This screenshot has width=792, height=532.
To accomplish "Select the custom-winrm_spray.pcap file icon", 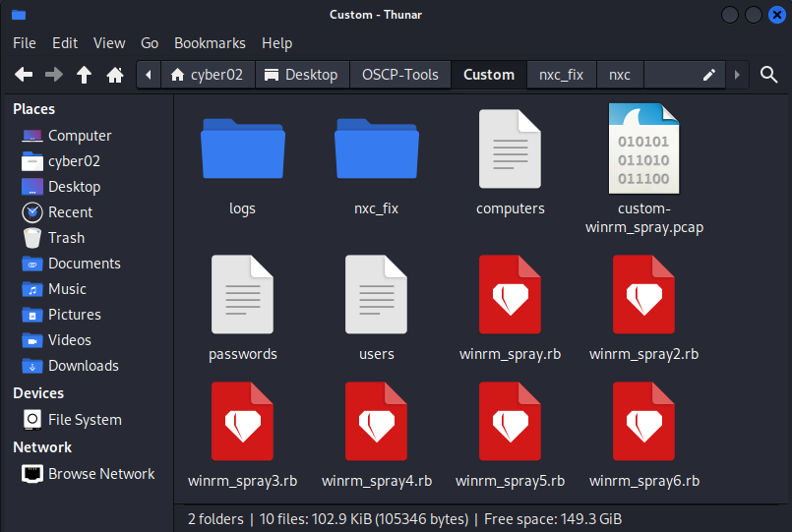I will click(643, 149).
